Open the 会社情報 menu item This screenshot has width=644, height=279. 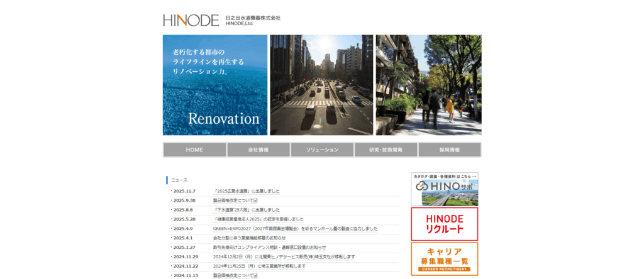coord(258,150)
